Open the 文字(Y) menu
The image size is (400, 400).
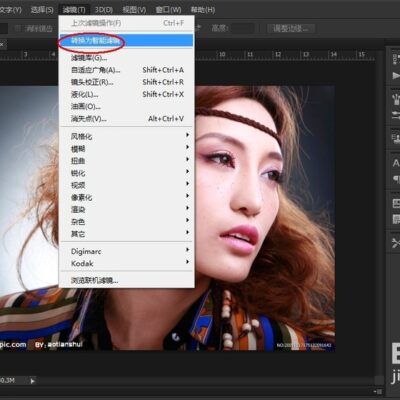(x=10, y=10)
